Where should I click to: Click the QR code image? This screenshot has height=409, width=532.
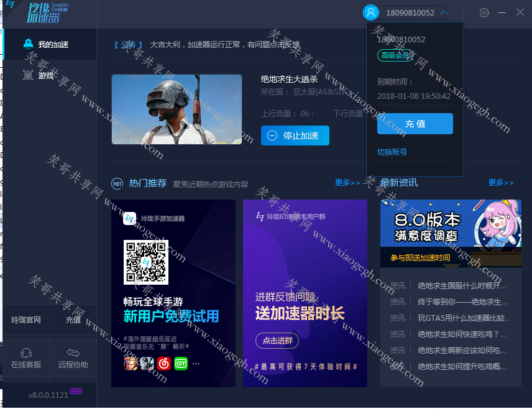tap(146, 262)
